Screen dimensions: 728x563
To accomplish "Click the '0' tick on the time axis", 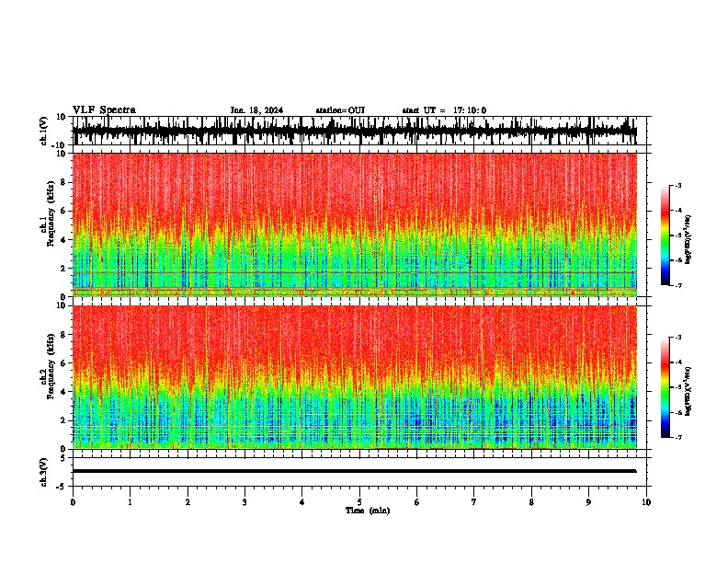I will pos(73,502).
